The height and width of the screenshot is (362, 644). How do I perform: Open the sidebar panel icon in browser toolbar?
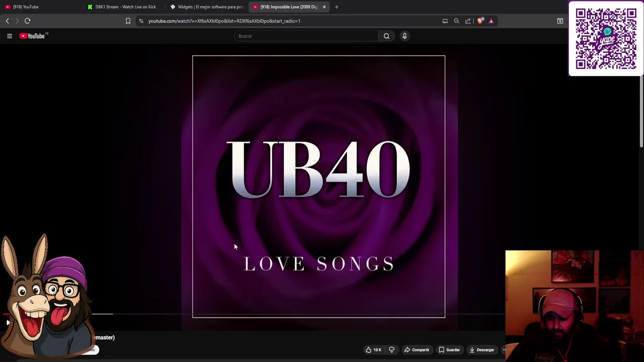click(560, 21)
